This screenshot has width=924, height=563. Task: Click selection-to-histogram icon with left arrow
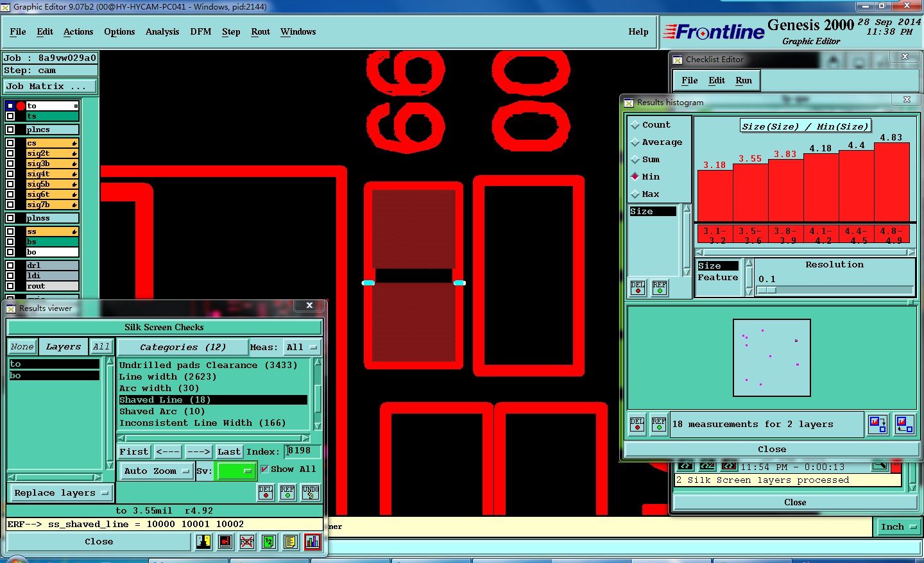(x=905, y=424)
